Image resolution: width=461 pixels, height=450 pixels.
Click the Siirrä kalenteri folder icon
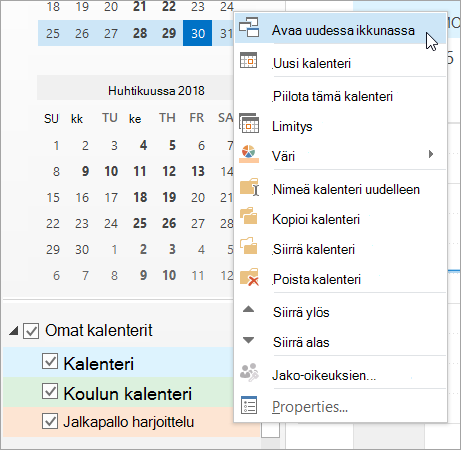pos(249,246)
